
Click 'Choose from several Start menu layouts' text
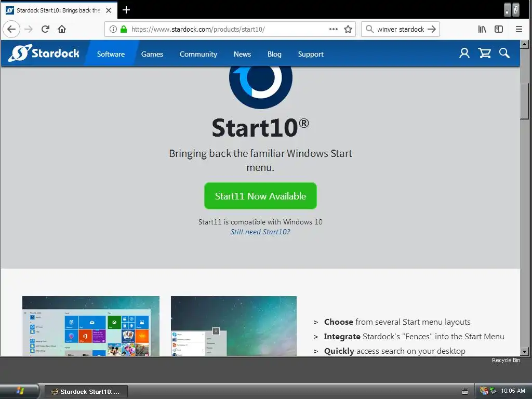397,322
